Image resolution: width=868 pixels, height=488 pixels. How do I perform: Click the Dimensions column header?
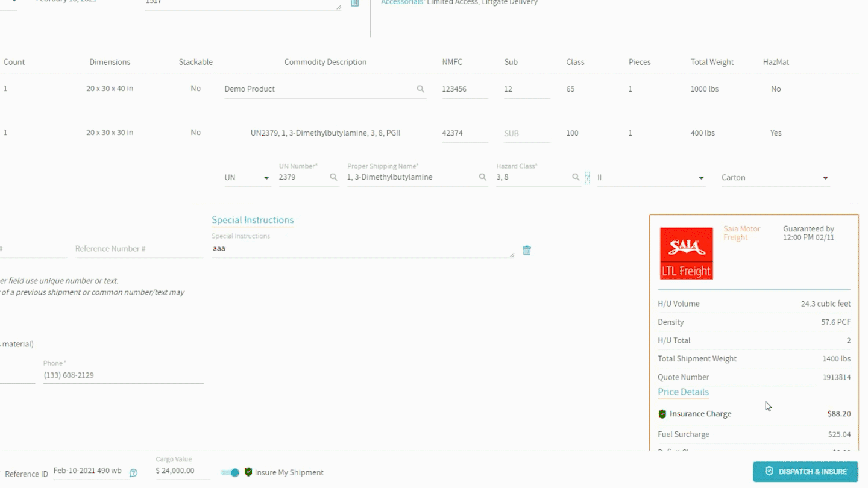[x=110, y=62]
